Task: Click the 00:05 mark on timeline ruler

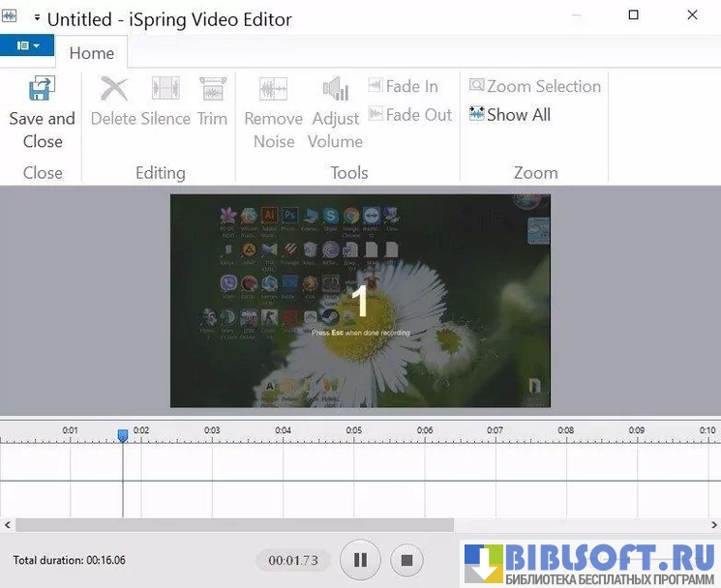Action: (x=354, y=431)
